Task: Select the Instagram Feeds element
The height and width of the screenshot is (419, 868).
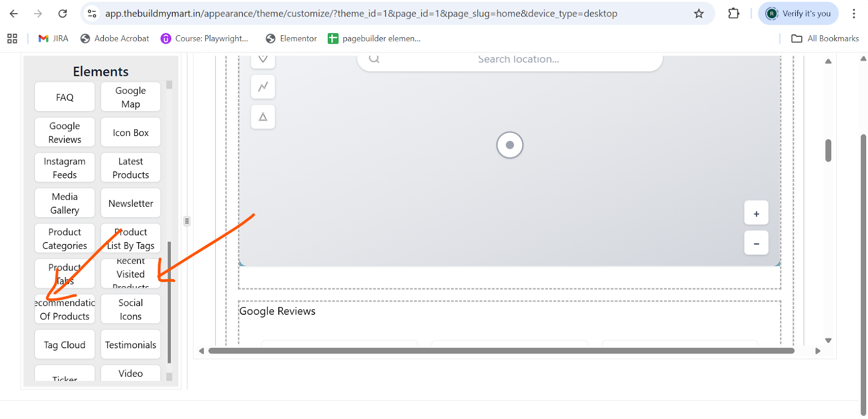Action: click(65, 168)
